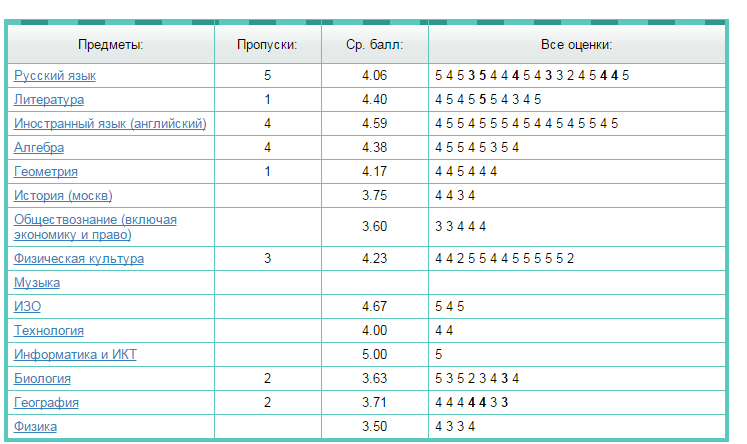Open the Биология subject link
747x444 pixels.
click(x=42, y=379)
